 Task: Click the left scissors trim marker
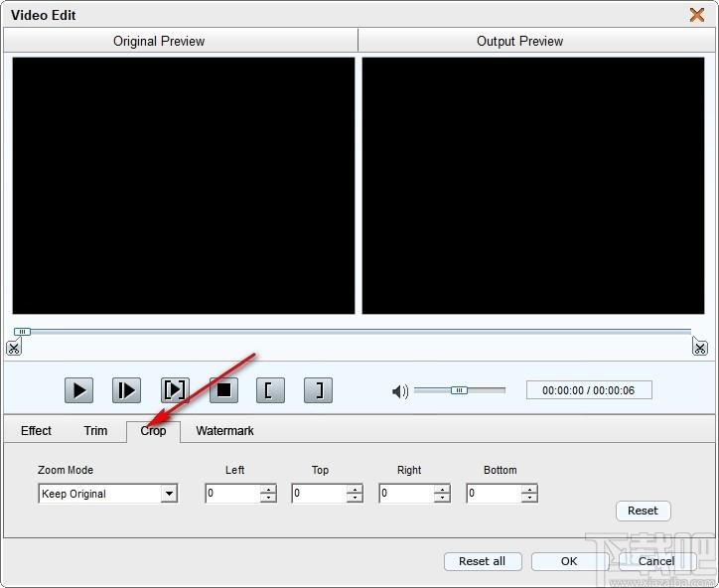(13, 348)
